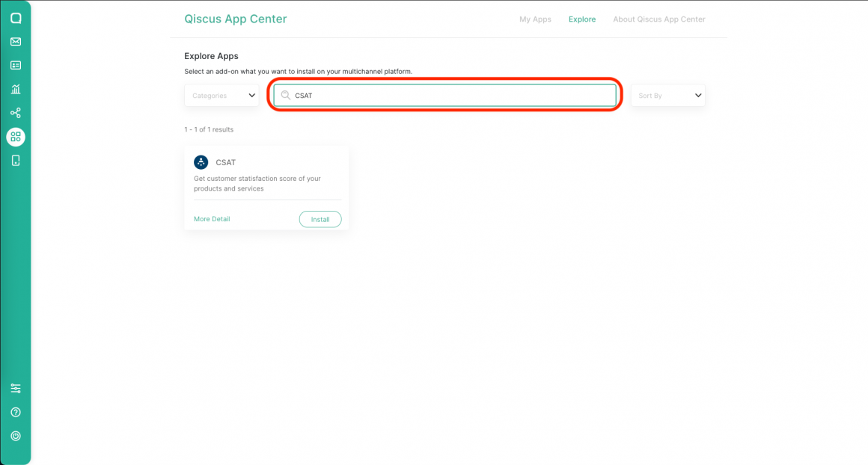Image resolution: width=868 pixels, height=465 pixels.
Task: Open the chat conversations icon in sidebar
Action: coord(15,18)
